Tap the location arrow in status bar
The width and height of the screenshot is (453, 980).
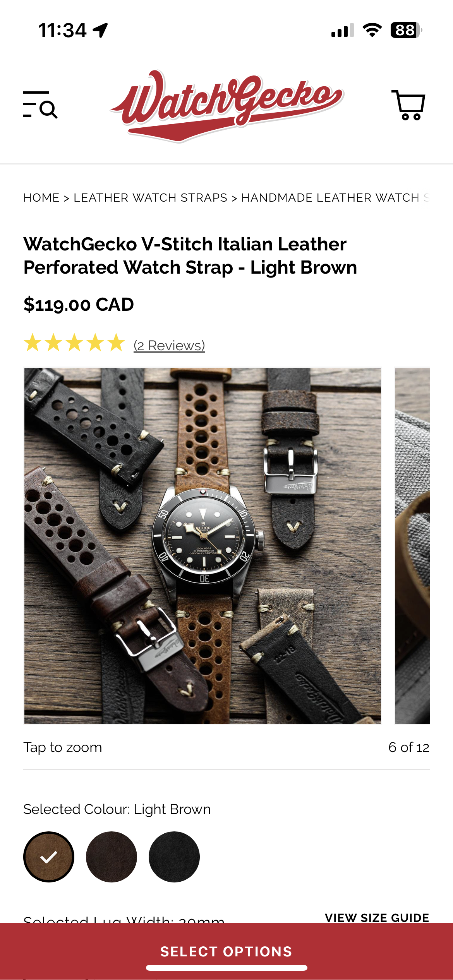(x=101, y=30)
